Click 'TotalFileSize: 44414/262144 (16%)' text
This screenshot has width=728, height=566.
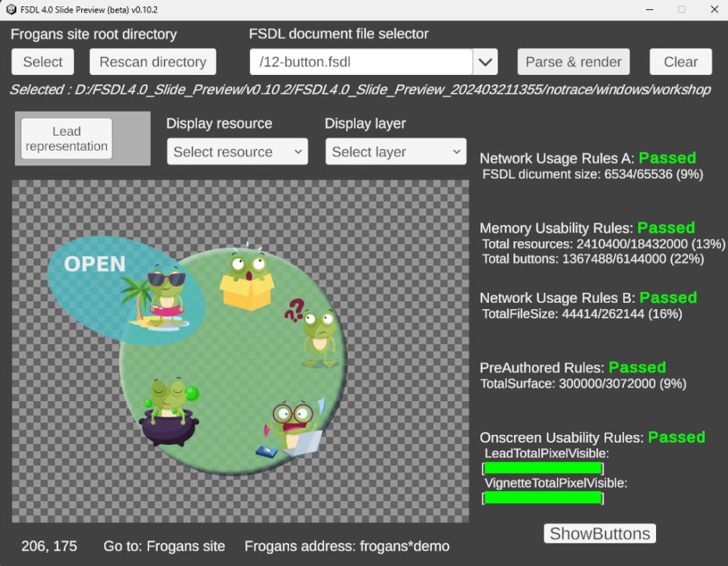(582, 314)
